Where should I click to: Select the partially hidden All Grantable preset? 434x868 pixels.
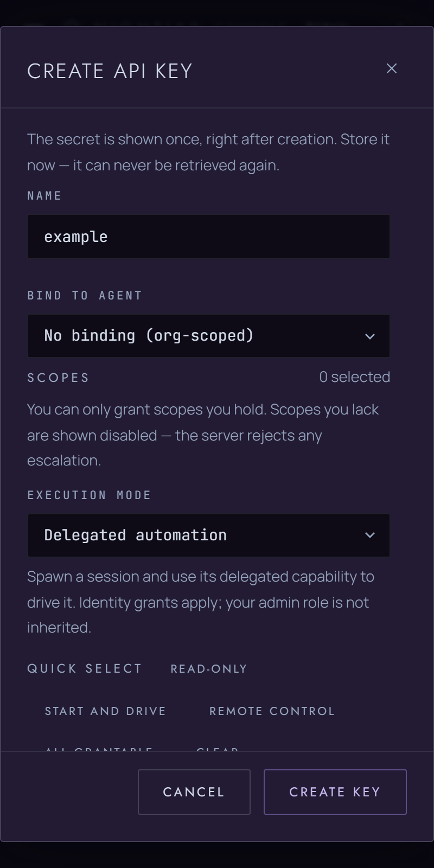click(x=99, y=749)
